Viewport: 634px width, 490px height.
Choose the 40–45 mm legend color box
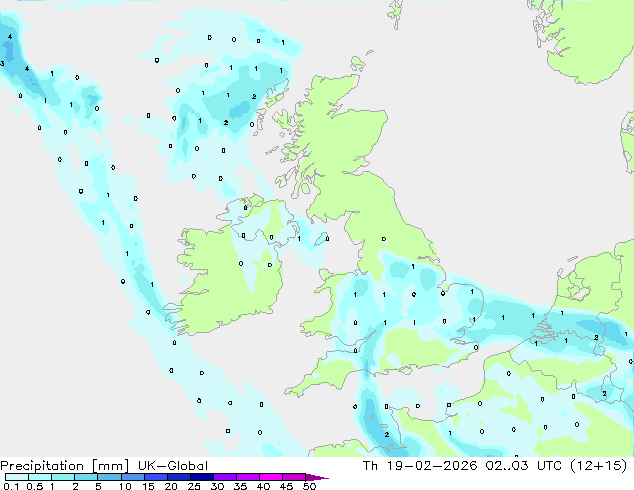point(271,477)
